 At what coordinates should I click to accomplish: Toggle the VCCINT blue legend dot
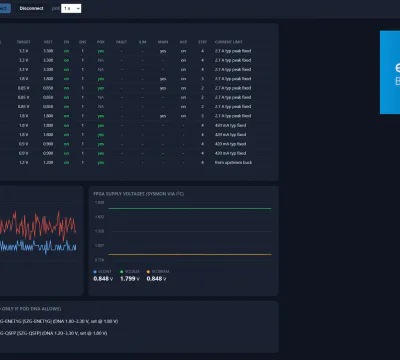(x=95, y=272)
